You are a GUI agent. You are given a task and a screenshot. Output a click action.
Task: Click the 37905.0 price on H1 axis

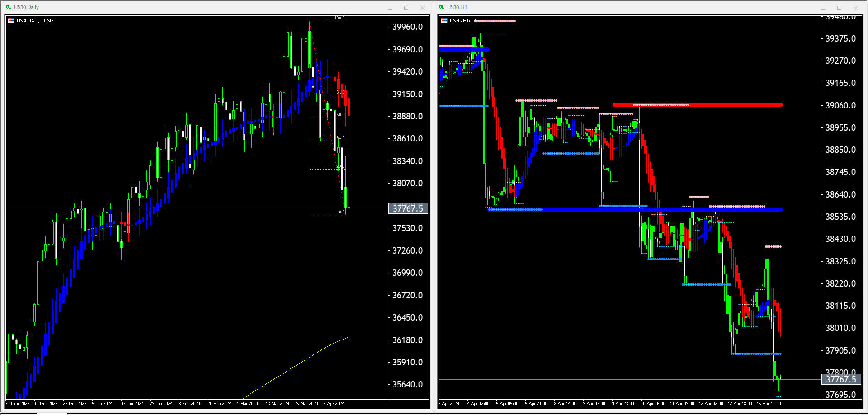[x=841, y=350]
